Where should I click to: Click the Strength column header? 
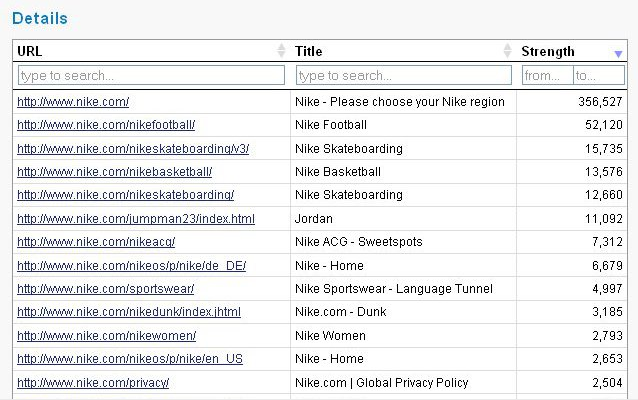click(548, 52)
